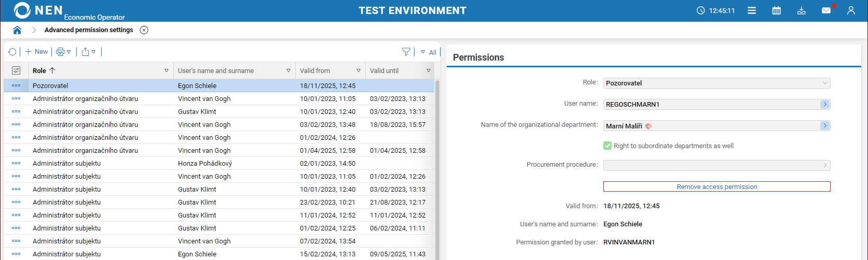
Task: Open the home page icon
Action: [x=17, y=30]
